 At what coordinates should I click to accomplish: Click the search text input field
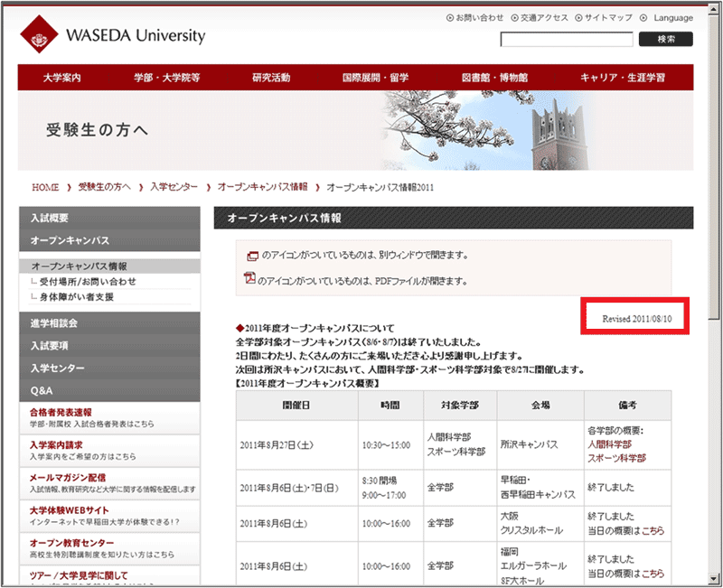coord(567,39)
